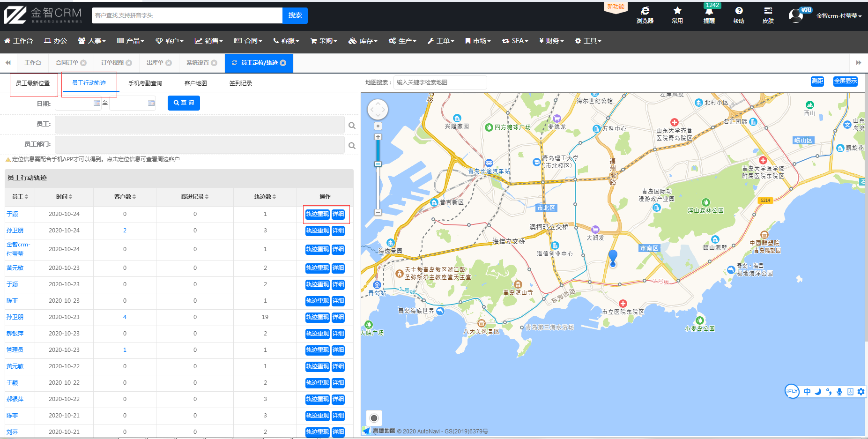
Task: Refresh the 员工定位/轨迹 tab
Action: [x=234, y=63]
